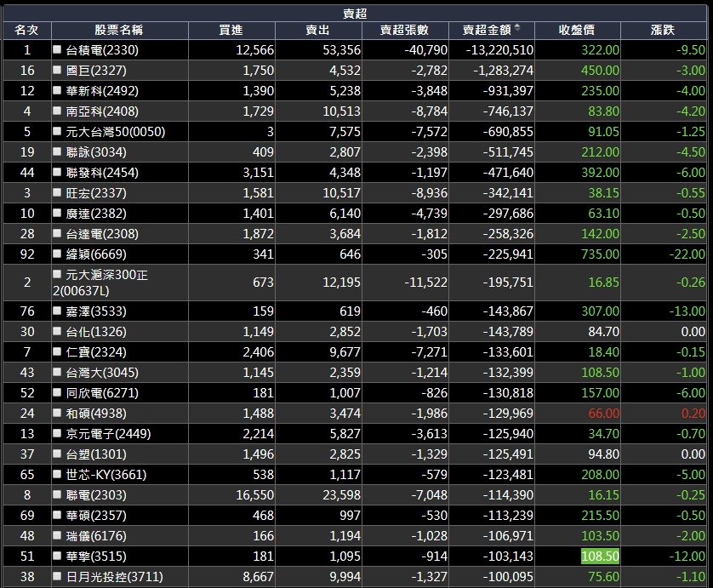Viewport: 713px width, 588px height.
Task: Click 元大滬深300正2 sell volume 12,195
Action: (341, 283)
